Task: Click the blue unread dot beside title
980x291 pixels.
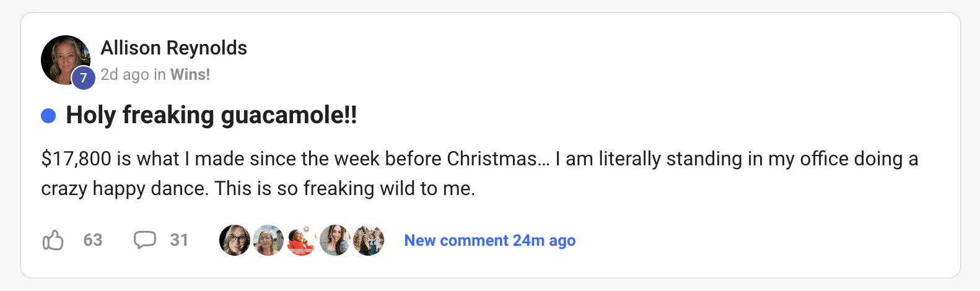Action: point(48,116)
